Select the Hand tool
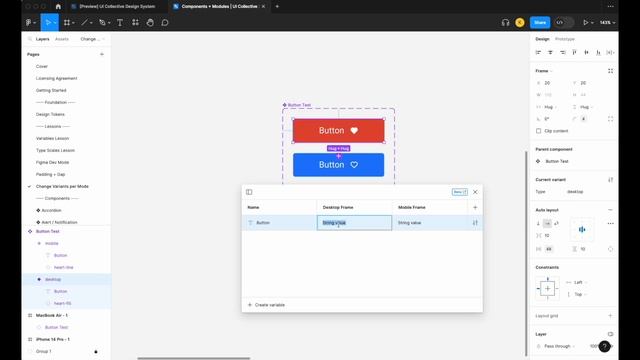The image size is (640, 360). pyautogui.click(x=150, y=22)
